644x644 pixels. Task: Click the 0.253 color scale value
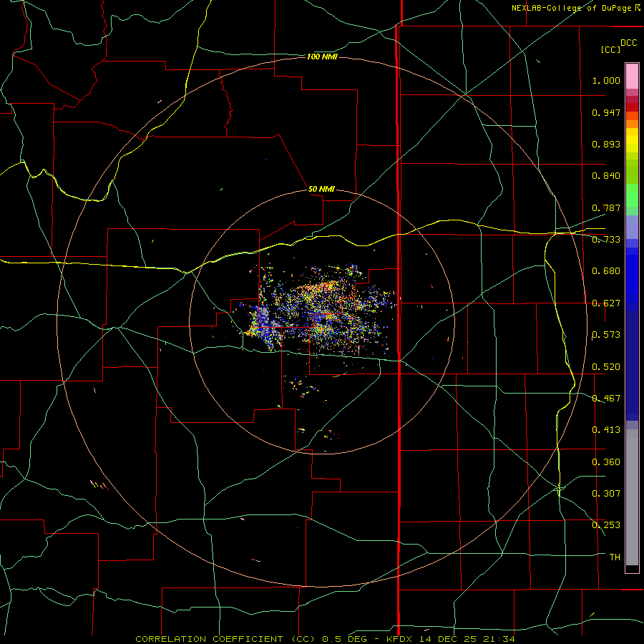pyautogui.click(x=606, y=525)
